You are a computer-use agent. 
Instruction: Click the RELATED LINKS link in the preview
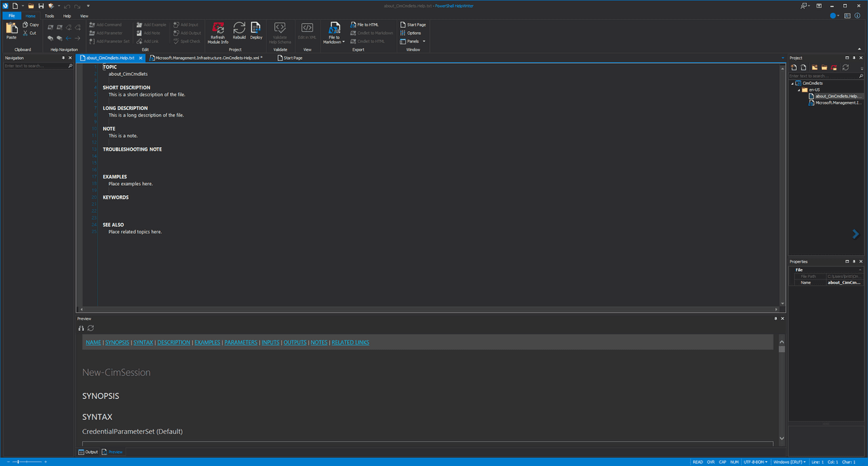click(x=351, y=343)
